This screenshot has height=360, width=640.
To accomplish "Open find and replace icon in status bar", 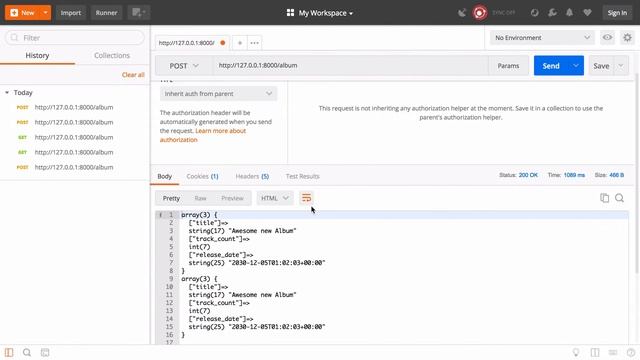I will coord(27,352).
